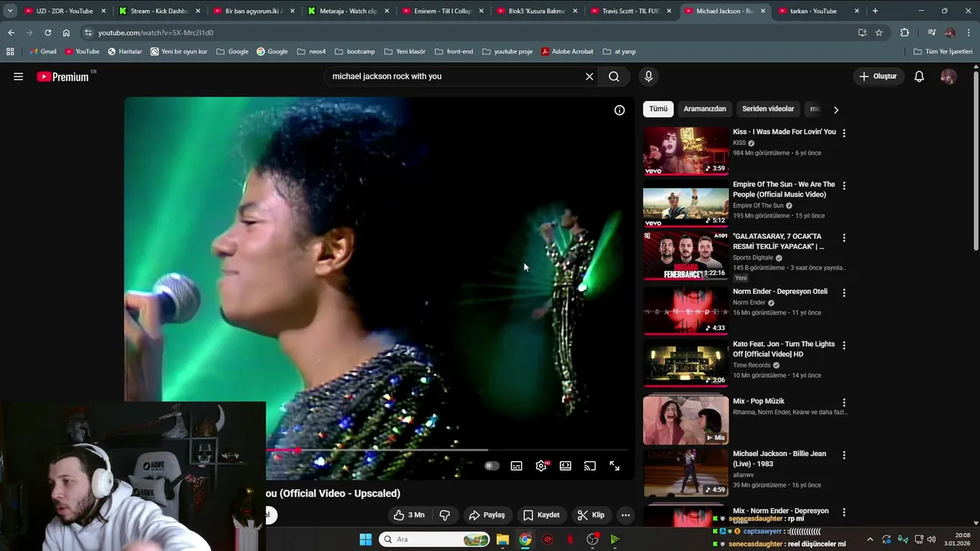This screenshot has width=980, height=551.
Task: Switch to the tarkan - YouTube tab
Action: click(x=818, y=11)
